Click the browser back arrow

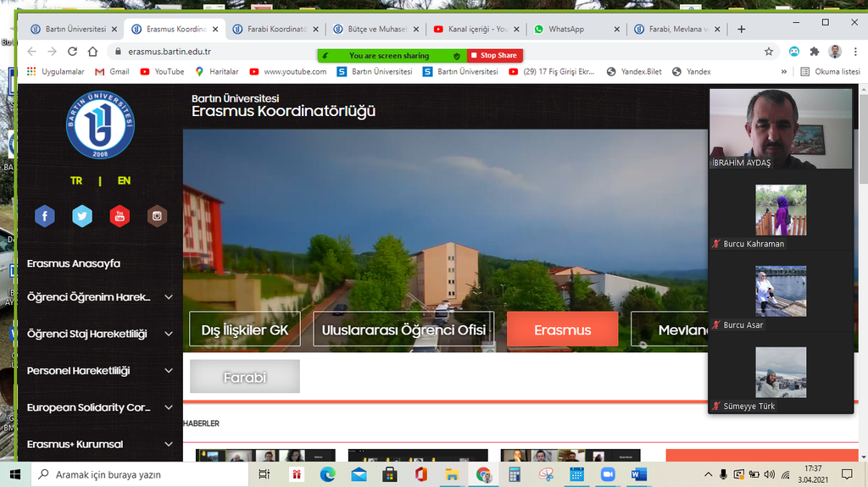(x=31, y=52)
